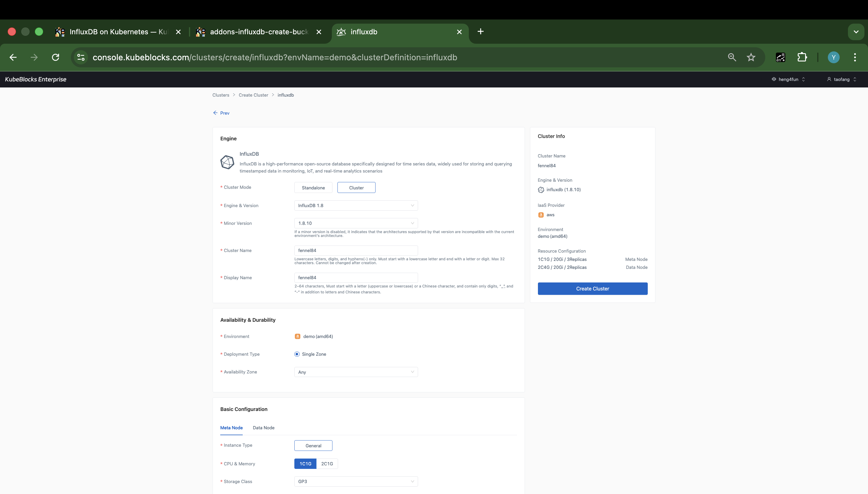Open the Meta Node tab
This screenshot has width=868, height=494.
tap(231, 428)
